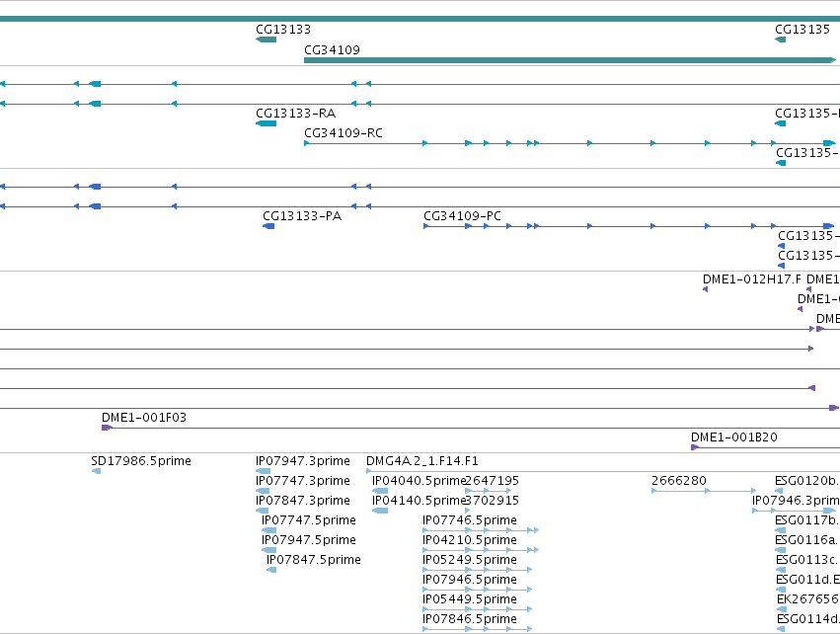This screenshot has width=840, height=634.
Task: Select the 3702915 EST feature
Action: point(468,511)
